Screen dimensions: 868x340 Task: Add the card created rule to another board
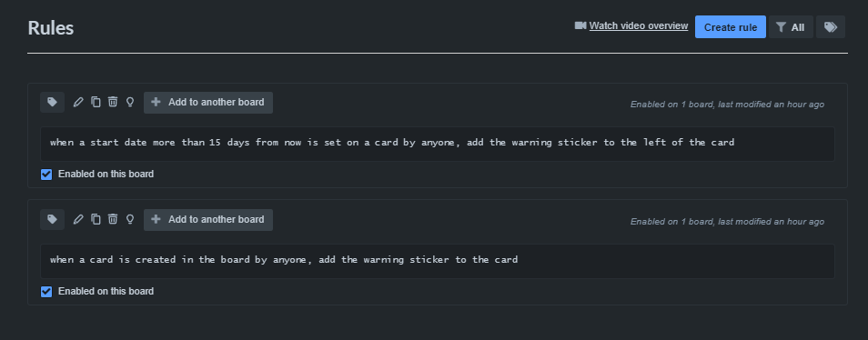point(208,219)
